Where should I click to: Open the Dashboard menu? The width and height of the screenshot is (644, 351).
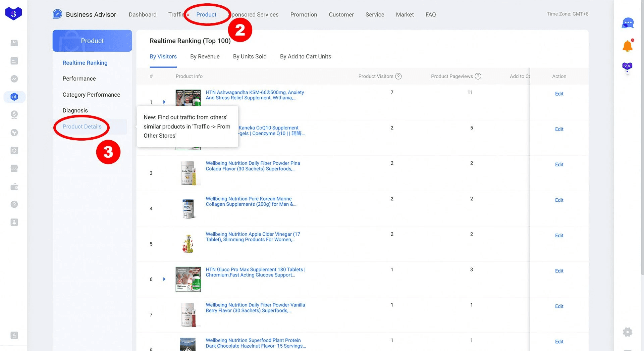143,14
